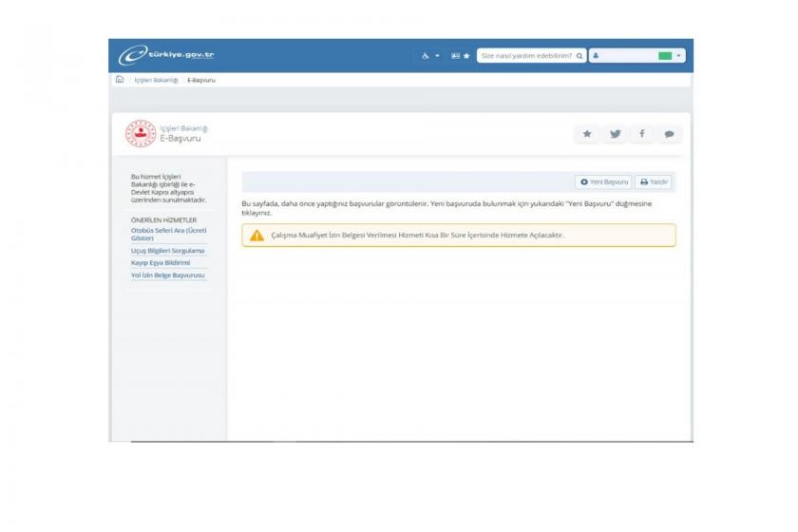Expand the user account dropdown menu

pyautogui.click(x=636, y=56)
